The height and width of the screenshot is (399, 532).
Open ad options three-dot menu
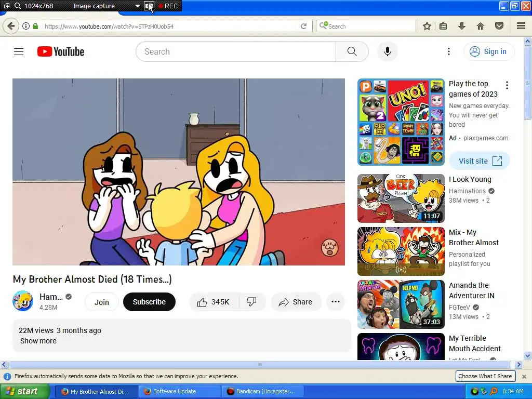[507, 85]
